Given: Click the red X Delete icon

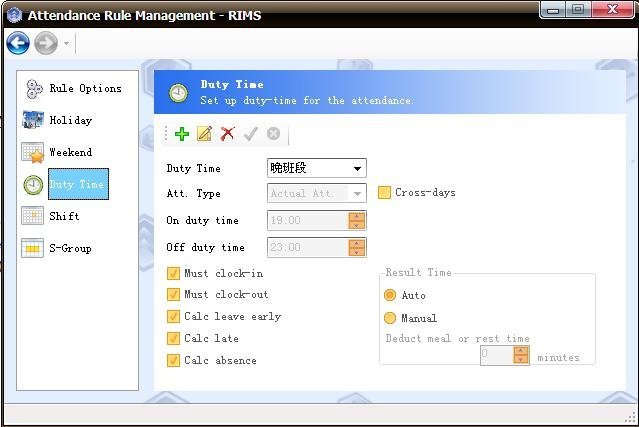Looking at the screenshot, I should click(x=227, y=134).
